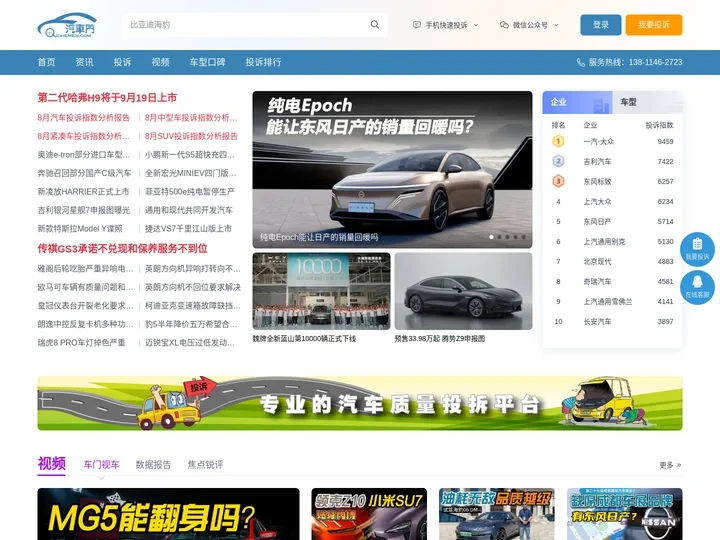Play the 缺席成都车展品牌 video

[624, 514]
